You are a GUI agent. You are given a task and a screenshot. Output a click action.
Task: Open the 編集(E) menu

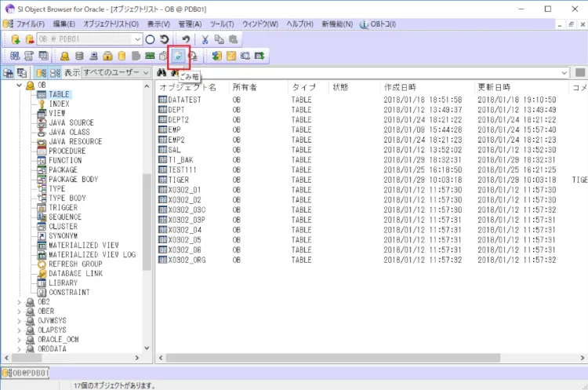coord(64,24)
